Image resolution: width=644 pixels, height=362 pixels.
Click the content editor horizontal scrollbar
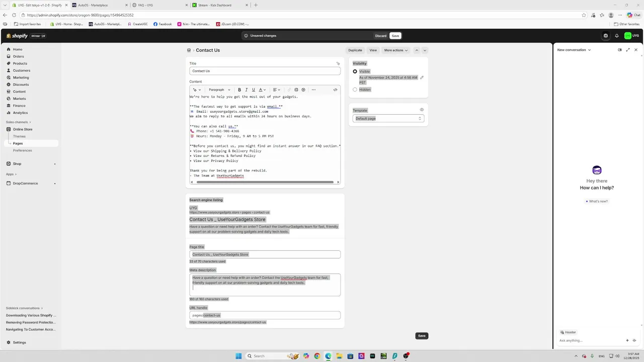pos(265,182)
